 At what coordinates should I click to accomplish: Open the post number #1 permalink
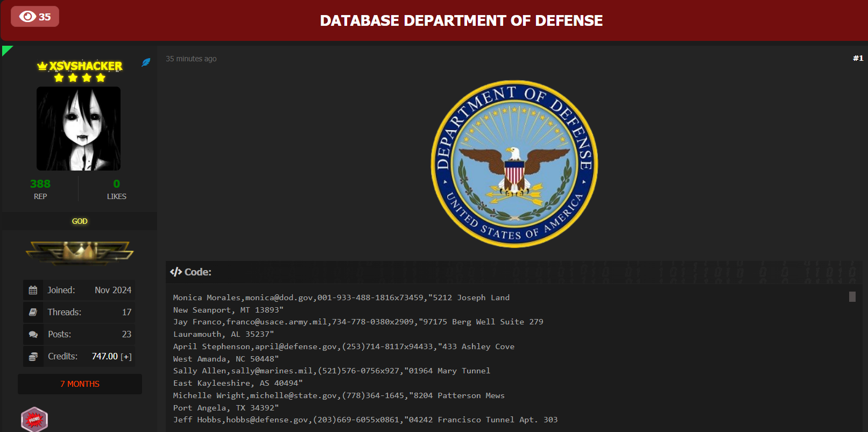coord(858,58)
